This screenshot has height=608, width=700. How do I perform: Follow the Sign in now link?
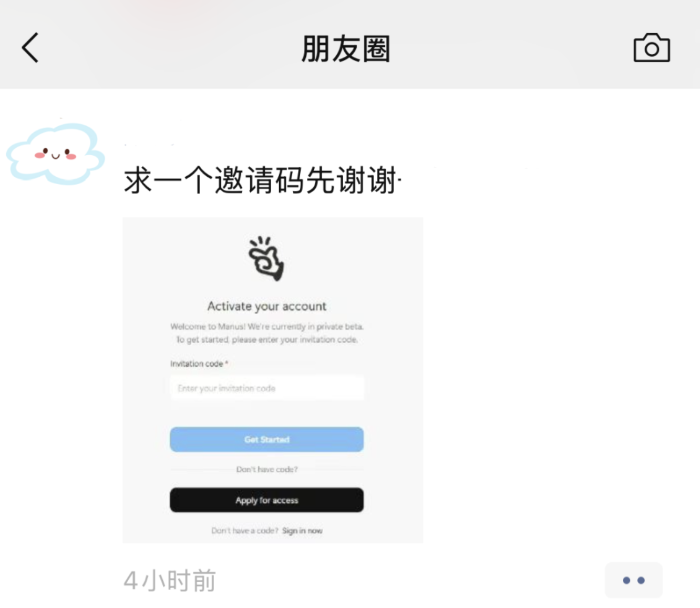coord(302,531)
